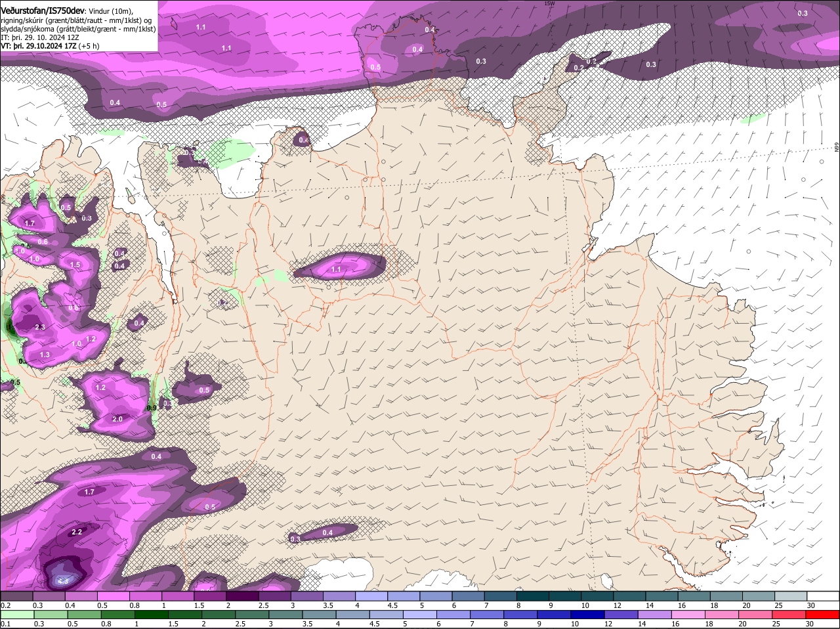
Task: Click the 1.5 map value in west
Action: point(75,265)
